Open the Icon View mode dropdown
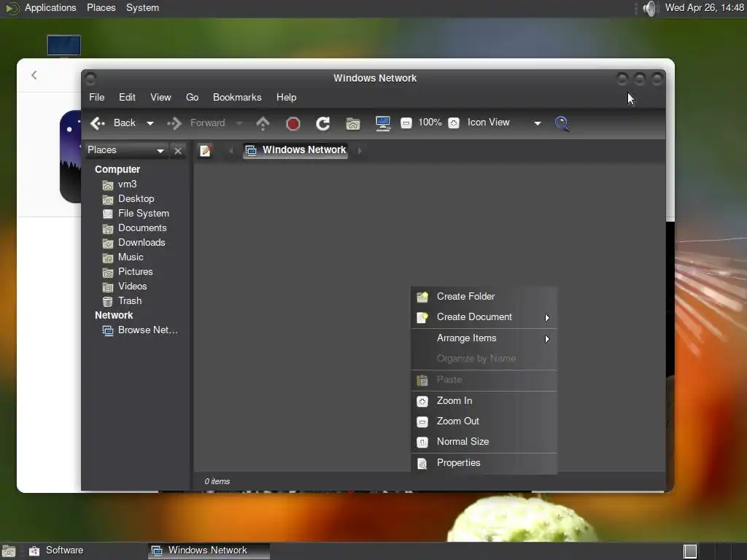The height and width of the screenshot is (560, 747). click(x=504, y=122)
